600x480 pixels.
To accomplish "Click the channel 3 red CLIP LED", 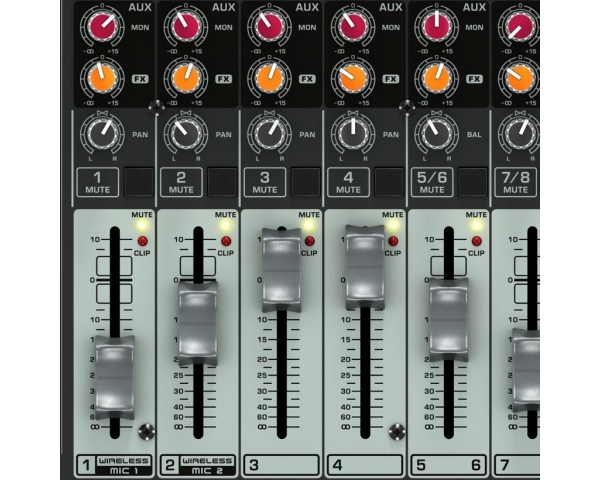I will click(x=310, y=241).
